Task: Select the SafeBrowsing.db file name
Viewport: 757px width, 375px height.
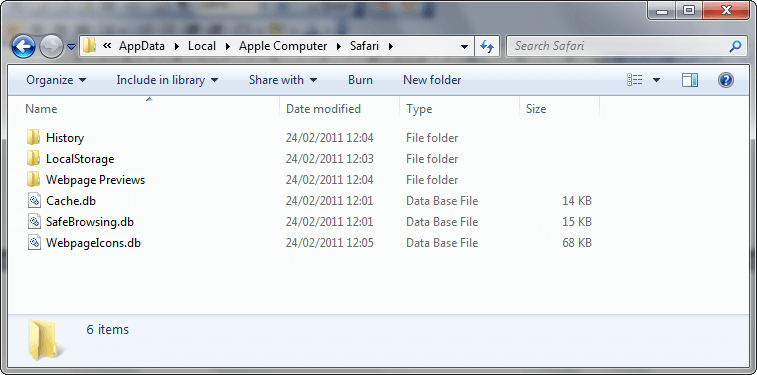Action: point(90,222)
